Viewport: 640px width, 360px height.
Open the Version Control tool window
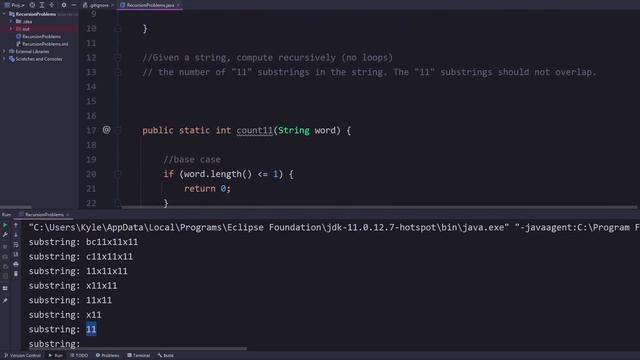[22, 356]
